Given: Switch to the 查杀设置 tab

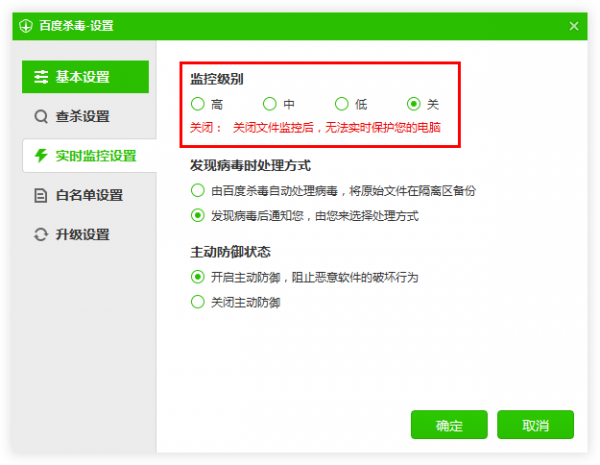Looking at the screenshot, I should [x=85, y=116].
